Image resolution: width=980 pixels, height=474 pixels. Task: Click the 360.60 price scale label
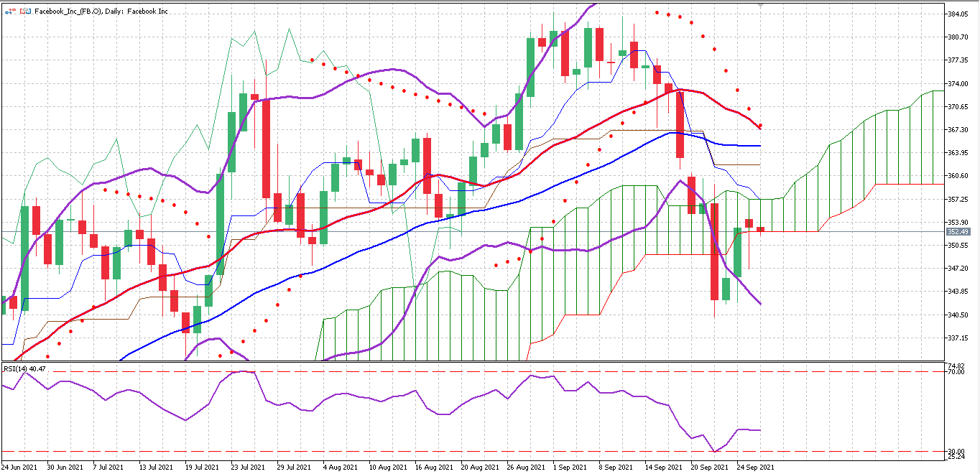click(958, 176)
